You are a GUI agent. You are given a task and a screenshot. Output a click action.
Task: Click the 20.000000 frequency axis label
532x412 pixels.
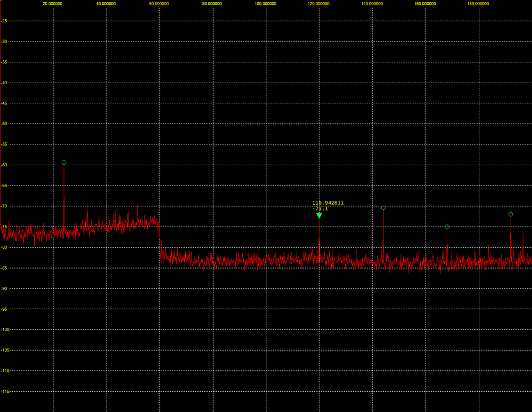click(x=53, y=4)
